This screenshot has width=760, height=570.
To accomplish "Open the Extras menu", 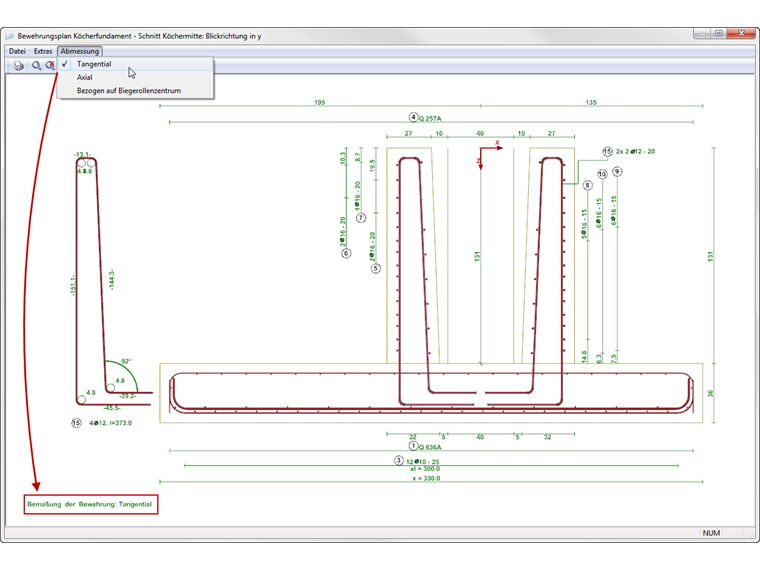I will 43,51.
